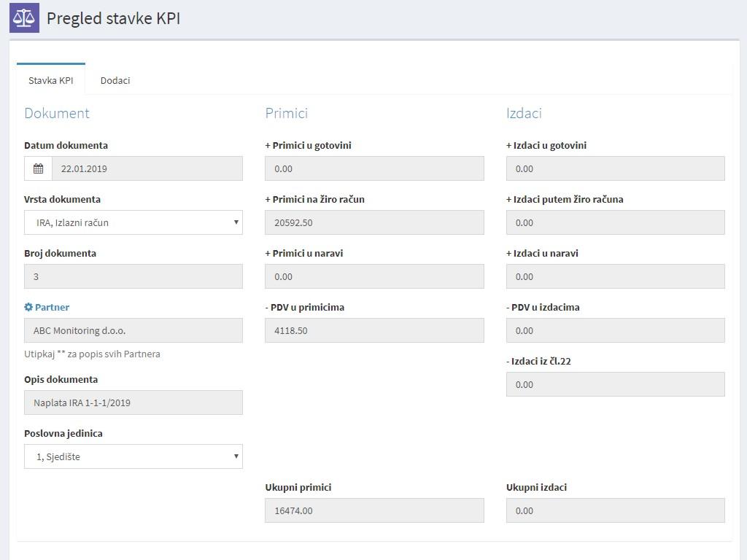Click the Poslovna jedinica label

click(63, 434)
